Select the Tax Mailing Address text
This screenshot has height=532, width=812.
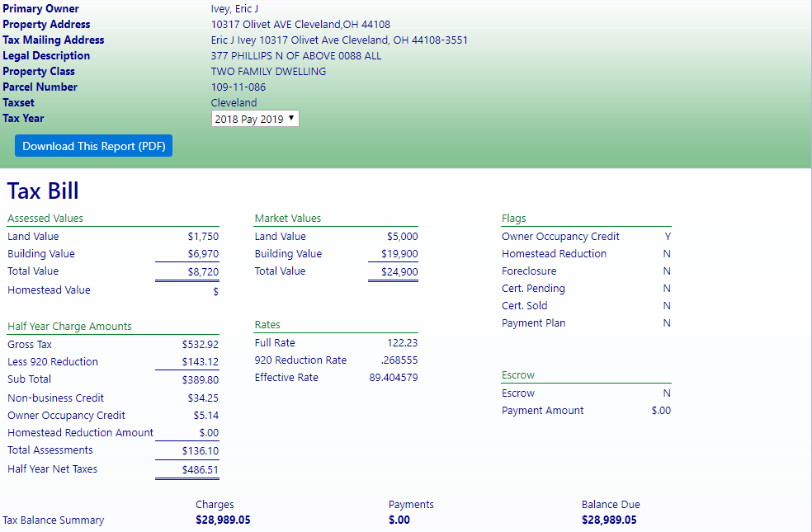[339, 40]
